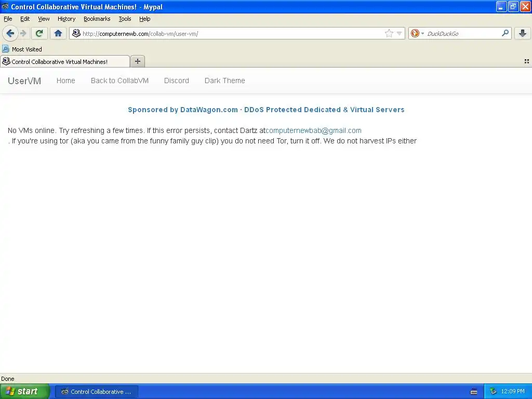This screenshot has width=532, height=399.
Task: Restore down the Mypal window
Action: (513, 6)
